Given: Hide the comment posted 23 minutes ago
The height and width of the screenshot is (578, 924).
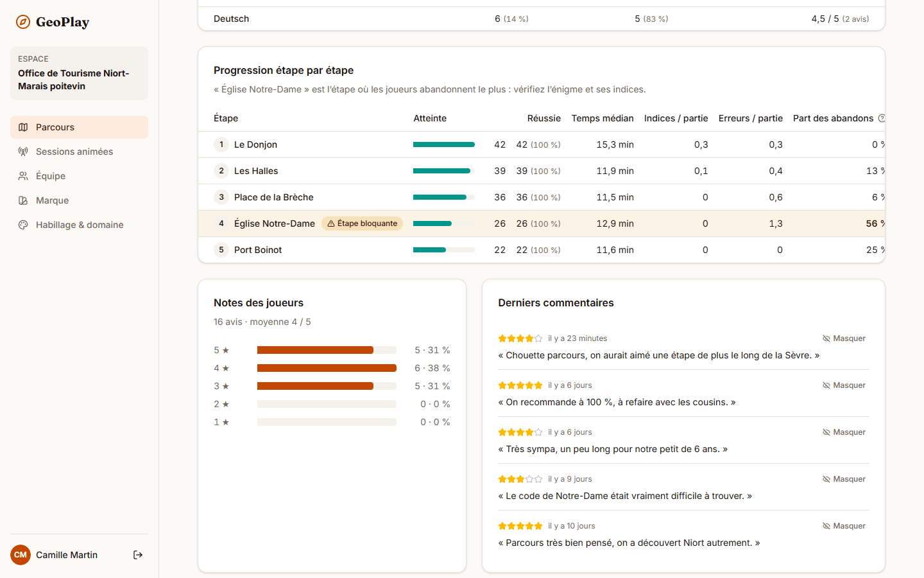Looking at the screenshot, I should [844, 338].
